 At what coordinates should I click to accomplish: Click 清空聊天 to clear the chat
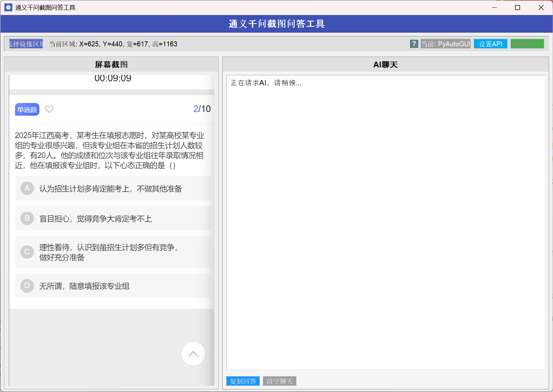pos(279,381)
